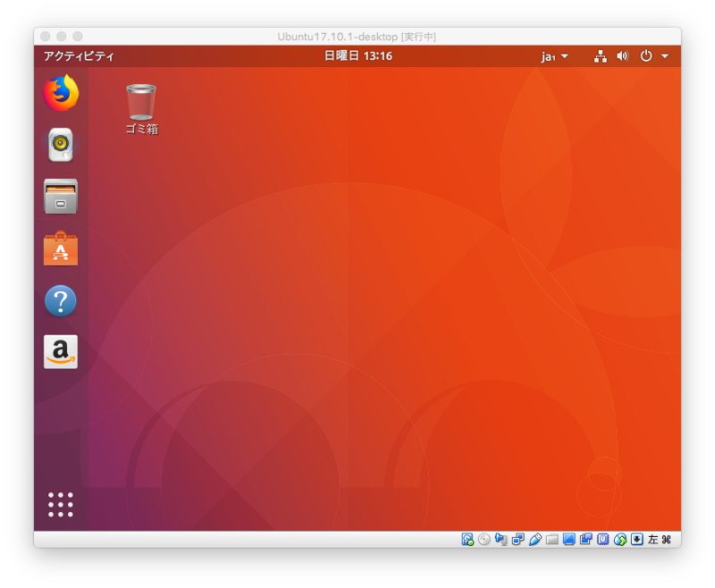Image resolution: width=715 pixels, height=588 pixels.
Task: Click the display settings status icon
Action: pyautogui.click(x=569, y=540)
